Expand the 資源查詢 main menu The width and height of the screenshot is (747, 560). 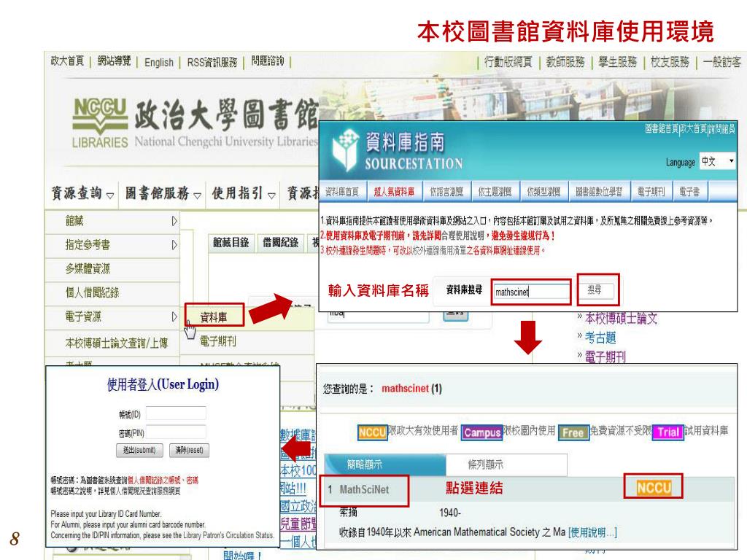(x=82, y=193)
